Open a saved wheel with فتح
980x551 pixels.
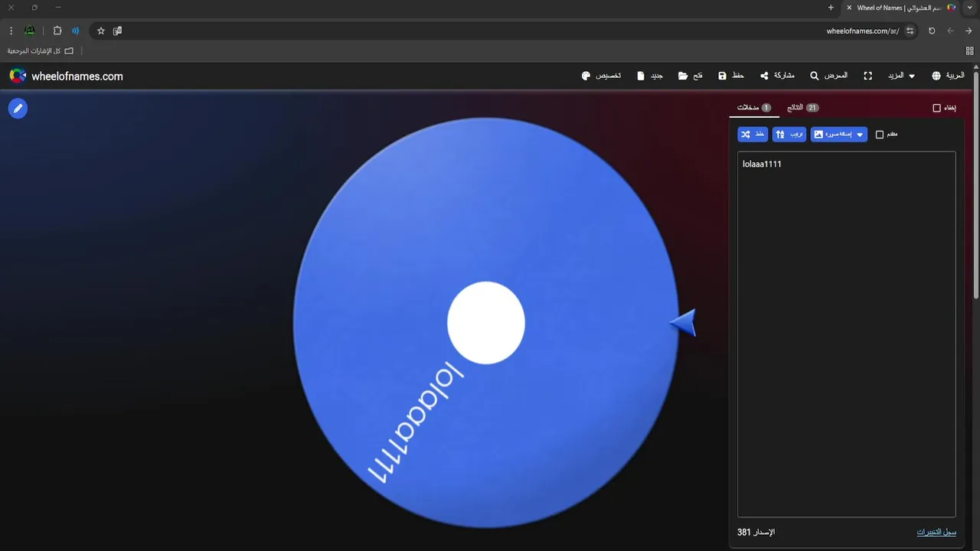(691, 76)
